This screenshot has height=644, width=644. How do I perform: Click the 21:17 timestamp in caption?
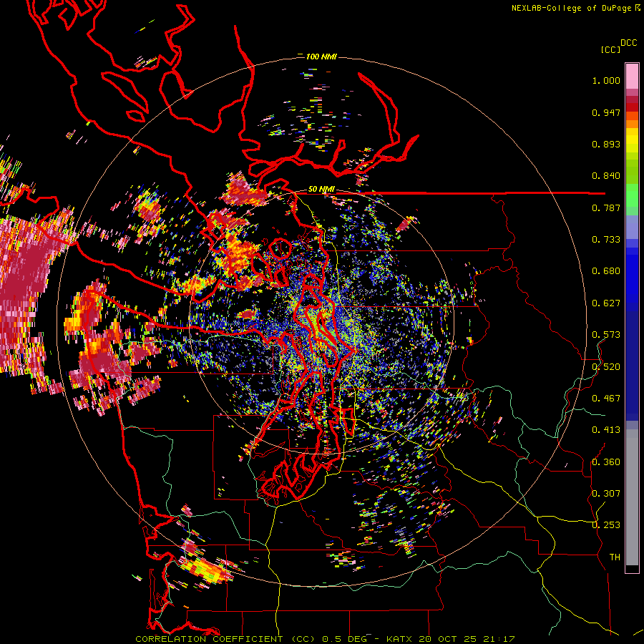click(498, 639)
